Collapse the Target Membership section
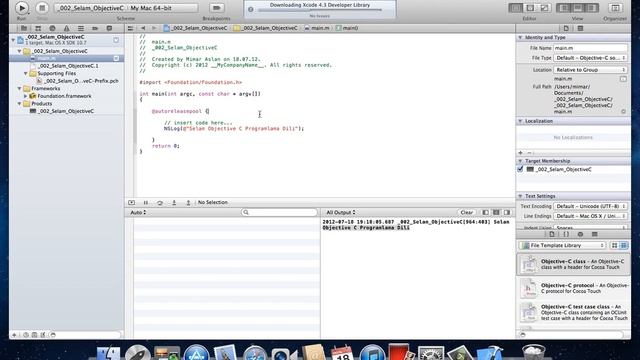The height and width of the screenshot is (360, 640). (x=520, y=161)
